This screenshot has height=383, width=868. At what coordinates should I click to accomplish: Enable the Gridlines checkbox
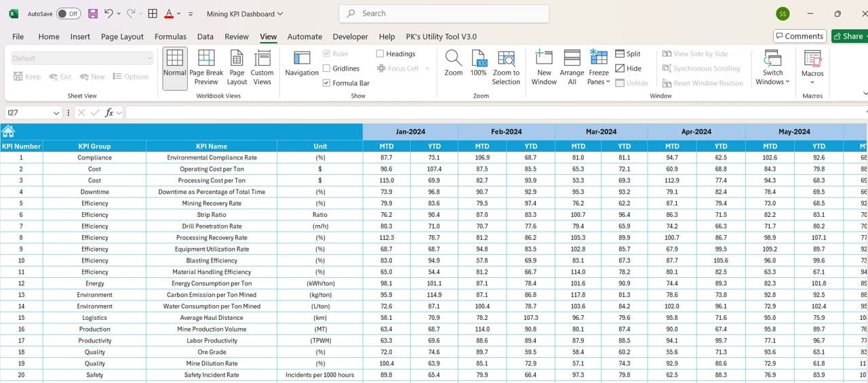click(x=327, y=68)
